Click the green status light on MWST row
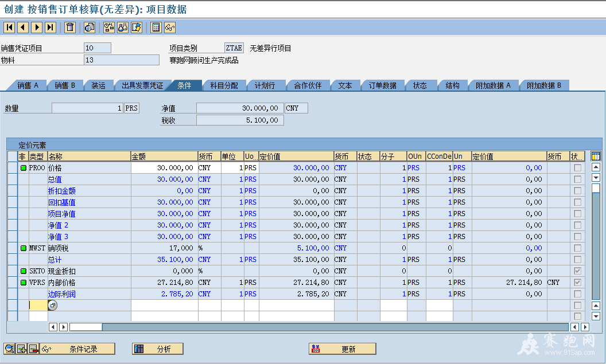The width and height of the screenshot is (606, 364). pos(23,248)
